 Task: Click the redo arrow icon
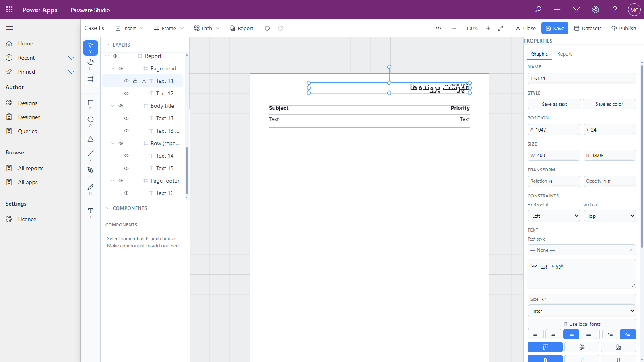tap(280, 28)
